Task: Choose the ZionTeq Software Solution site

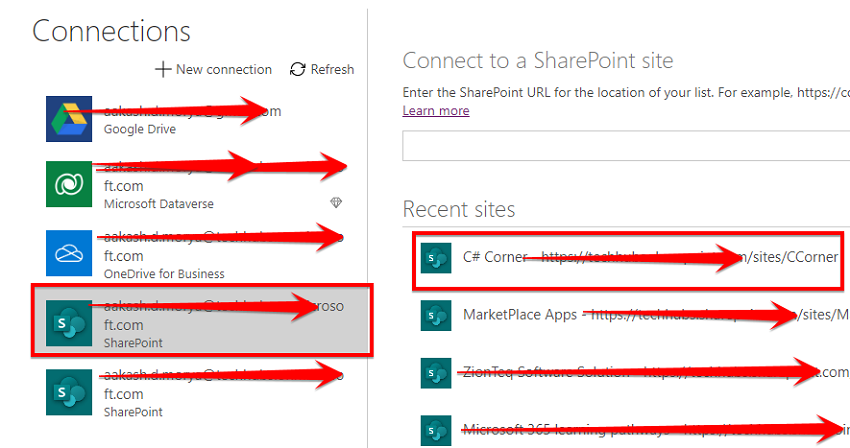Action: 635,373
